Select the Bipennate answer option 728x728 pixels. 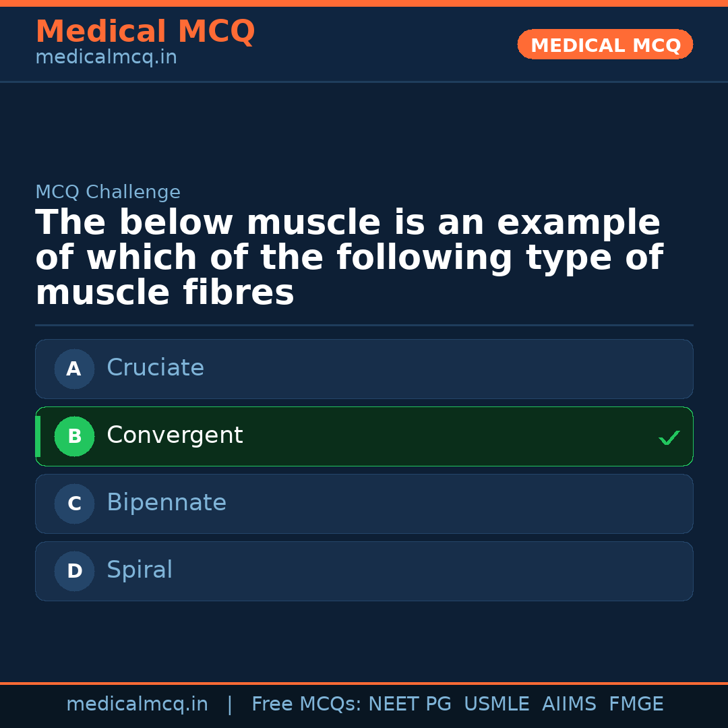click(x=364, y=504)
